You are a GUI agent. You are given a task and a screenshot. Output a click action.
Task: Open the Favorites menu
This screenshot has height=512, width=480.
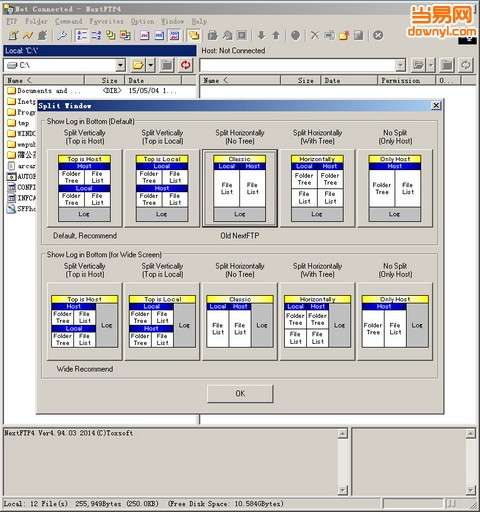click(106, 21)
